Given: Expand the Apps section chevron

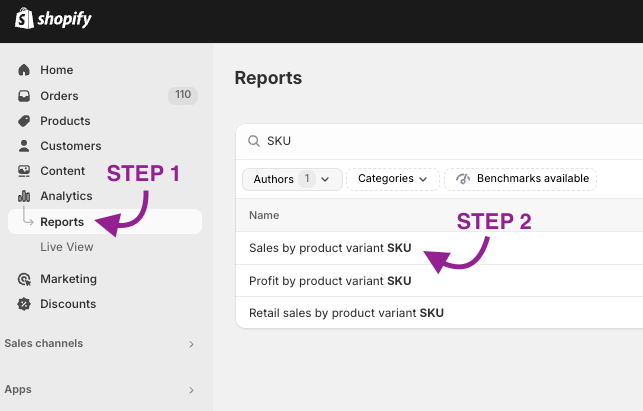Looking at the screenshot, I should click(191, 390).
